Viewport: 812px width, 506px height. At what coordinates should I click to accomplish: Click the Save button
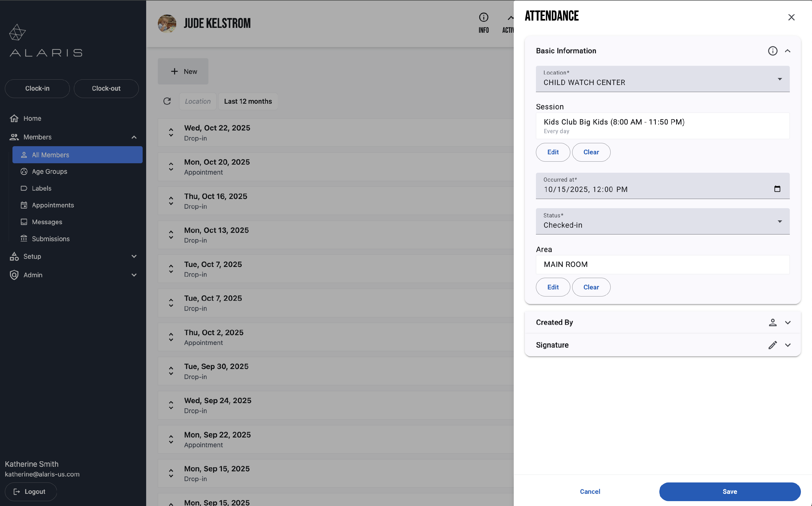pyautogui.click(x=730, y=491)
